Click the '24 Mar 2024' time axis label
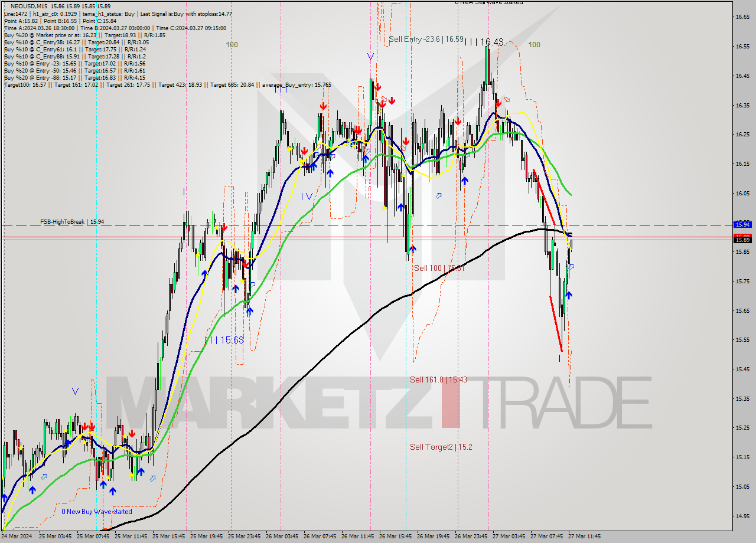This screenshot has width=756, height=543. pos(16,537)
